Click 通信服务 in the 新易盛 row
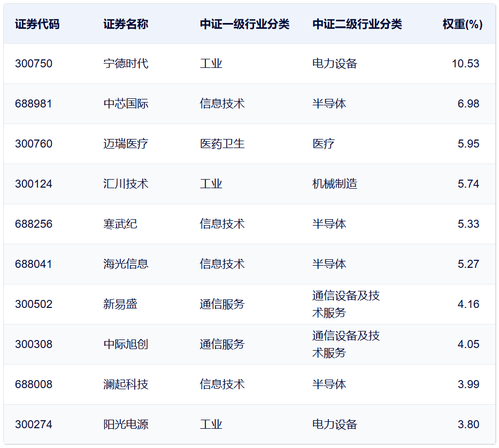 (x=222, y=304)
